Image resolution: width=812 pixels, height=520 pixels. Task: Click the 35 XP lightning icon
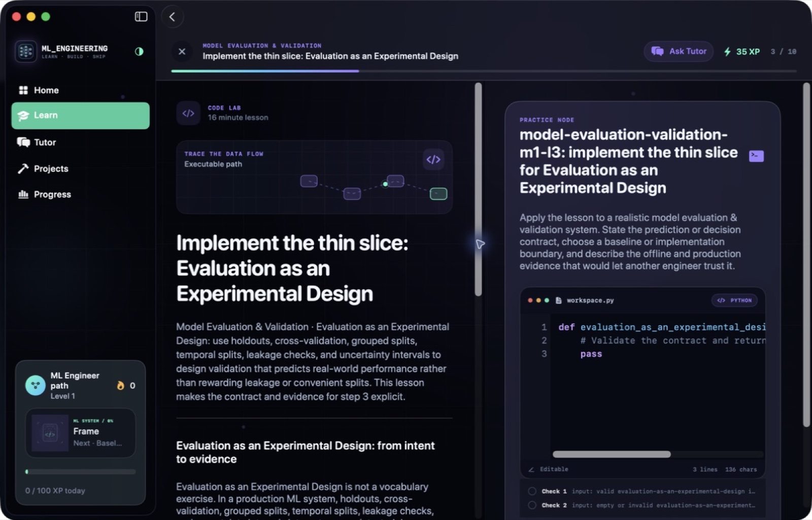[x=727, y=51]
